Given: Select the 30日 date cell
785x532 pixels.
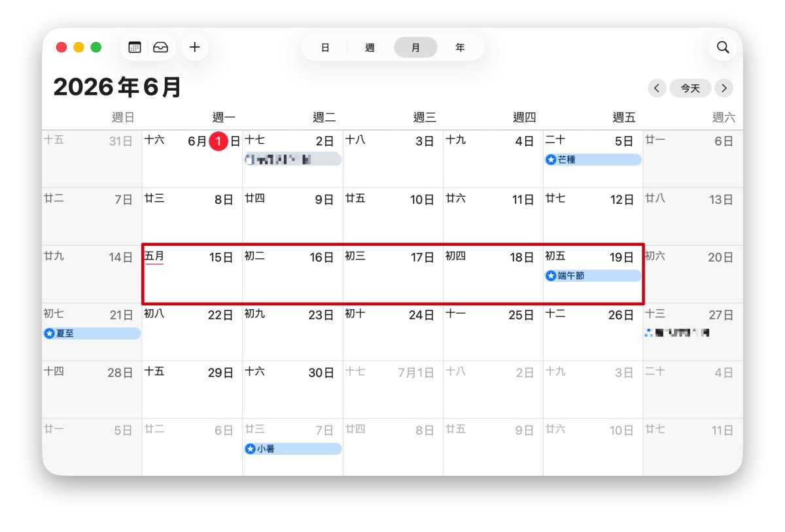Looking at the screenshot, I should pyautogui.click(x=292, y=389).
